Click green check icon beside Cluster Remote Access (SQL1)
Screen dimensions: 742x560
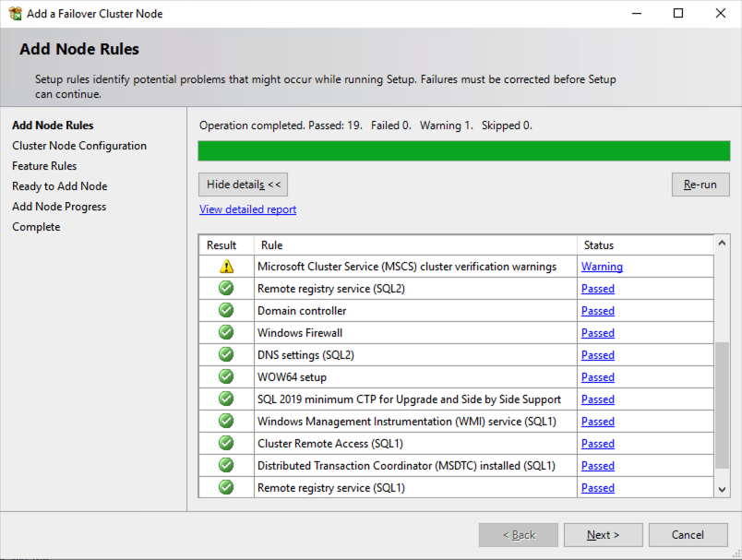pos(226,444)
